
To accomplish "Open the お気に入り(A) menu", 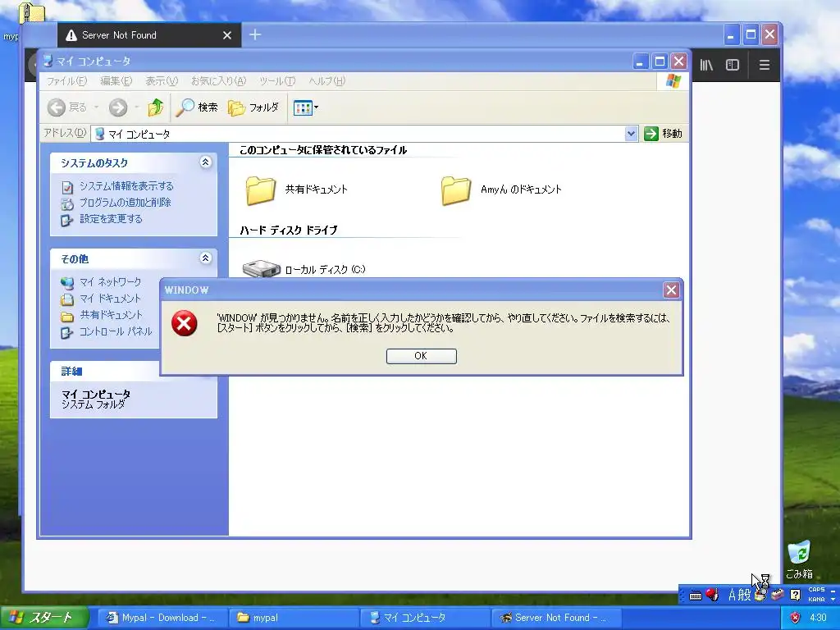I will pos(218,81).
